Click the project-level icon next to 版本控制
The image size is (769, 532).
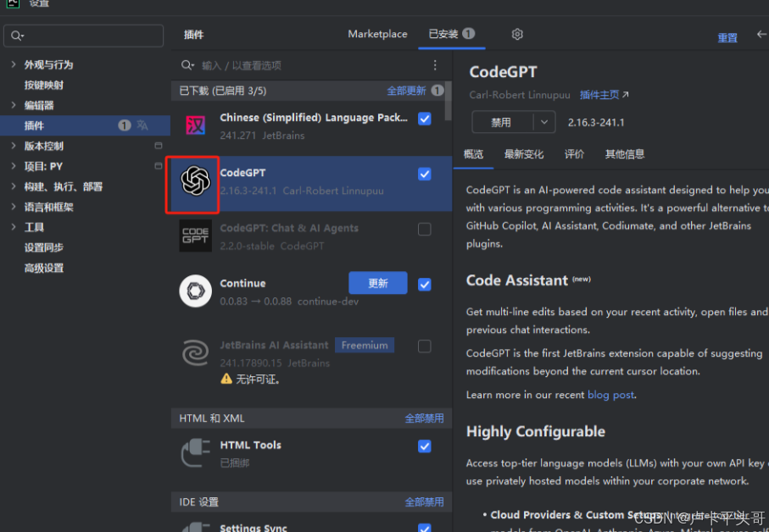tap(158, 146)
